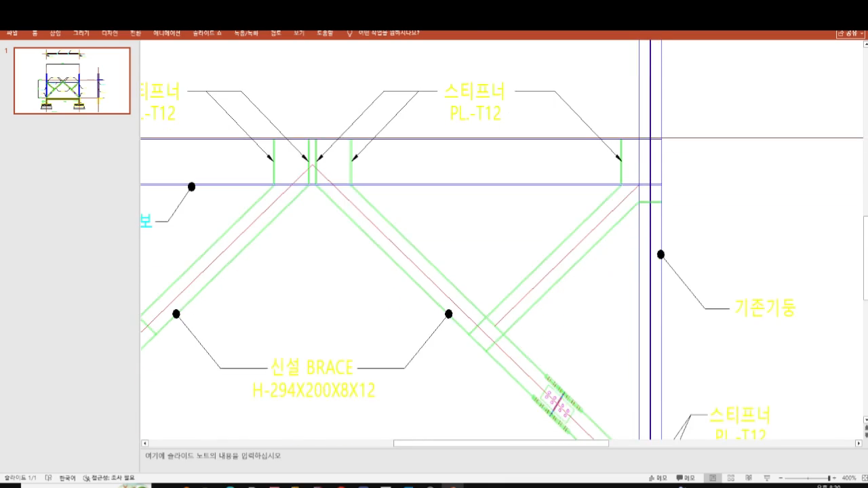Open the 애니메이션 (Animations) ribbon tab
The image size is (868, 488).
click(x=167, y=33)
